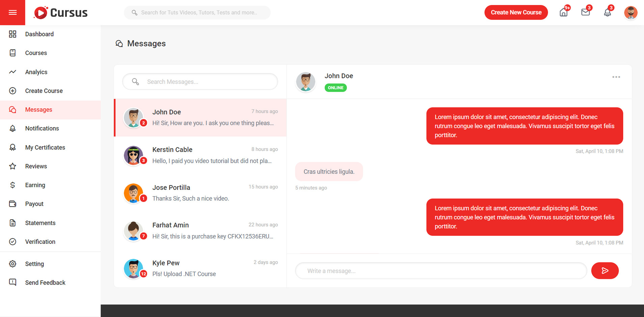Go to Dashboard in sidebar
This screenshot has width=644, height=317.
[39, 34]
